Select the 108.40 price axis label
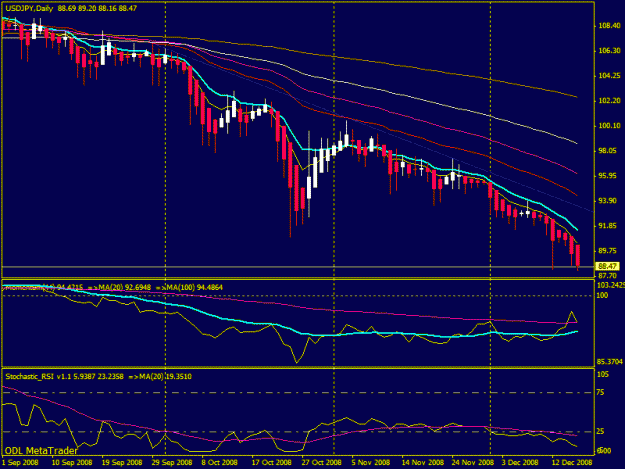 tap(609, 26)
